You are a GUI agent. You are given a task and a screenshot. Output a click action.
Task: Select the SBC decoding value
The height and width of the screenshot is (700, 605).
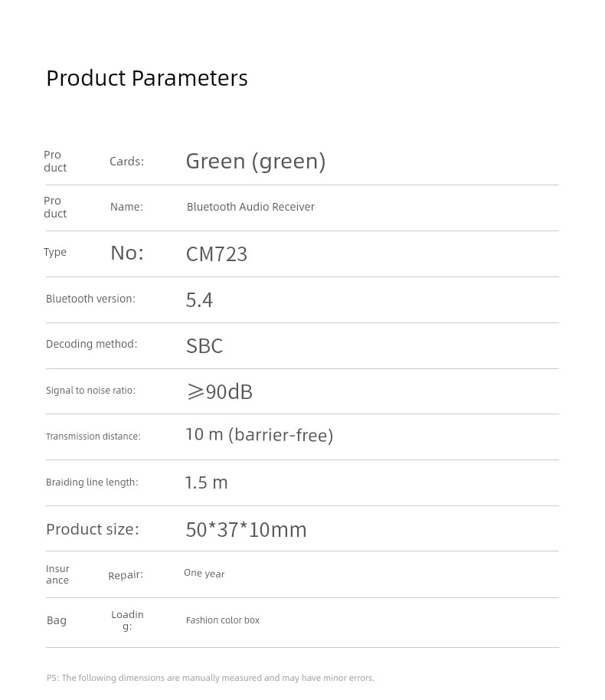tap(204, 346)
